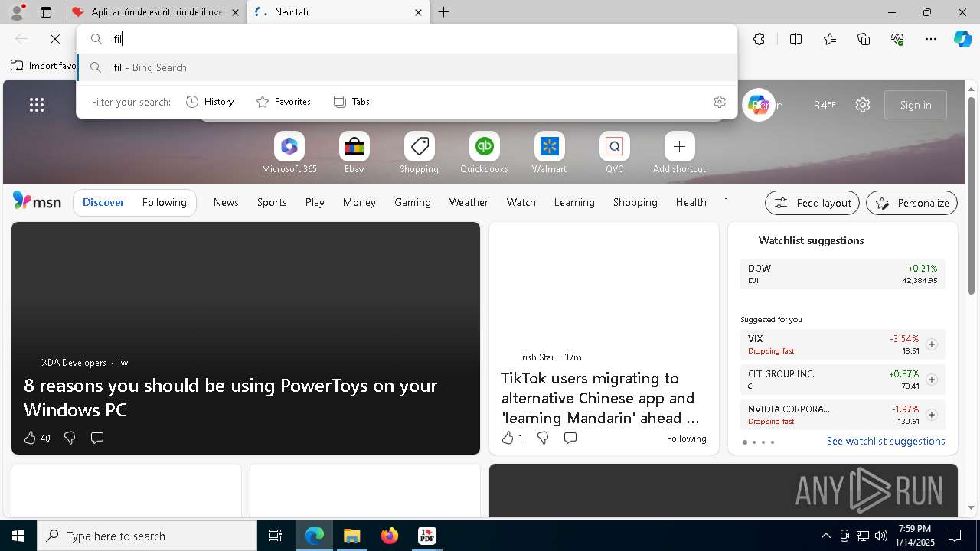980x551 pixels.
Task: Open the News category
Action: click(226, 203)
